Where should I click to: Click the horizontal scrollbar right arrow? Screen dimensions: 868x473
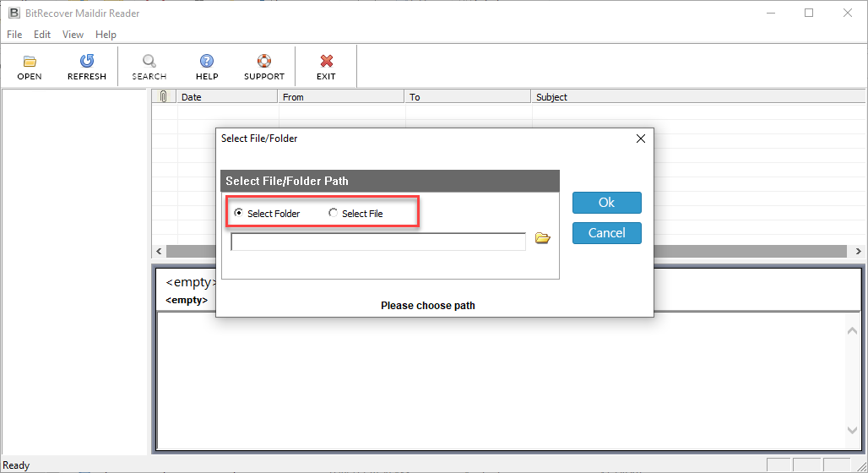pos(858,252)
